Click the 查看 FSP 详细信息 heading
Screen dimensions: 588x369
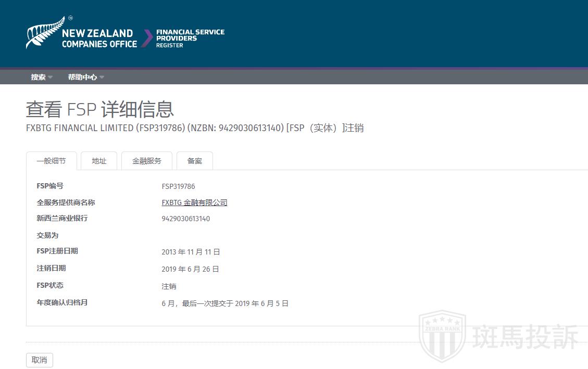100,109
